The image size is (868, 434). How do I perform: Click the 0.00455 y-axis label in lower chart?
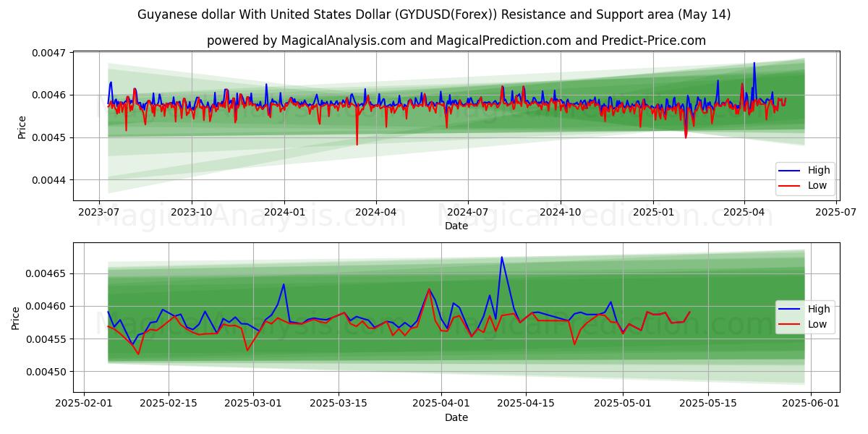coord(46,339)
